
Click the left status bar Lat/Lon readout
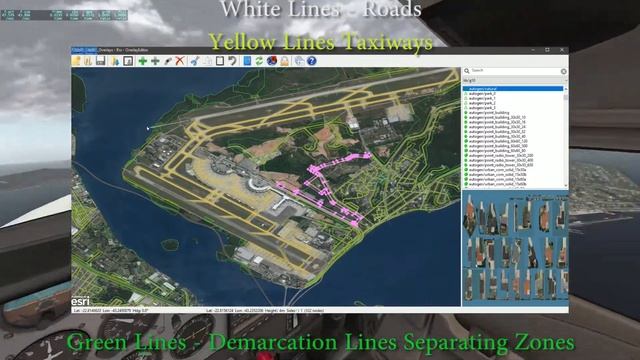[111, 311]
